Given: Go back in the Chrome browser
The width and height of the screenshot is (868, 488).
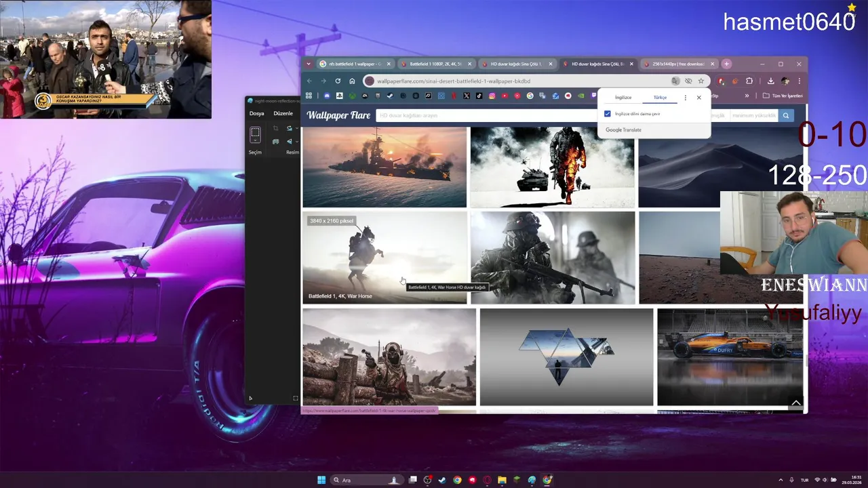Looking at the screenshot, I should pyautogui.click(x=309, y=81).
